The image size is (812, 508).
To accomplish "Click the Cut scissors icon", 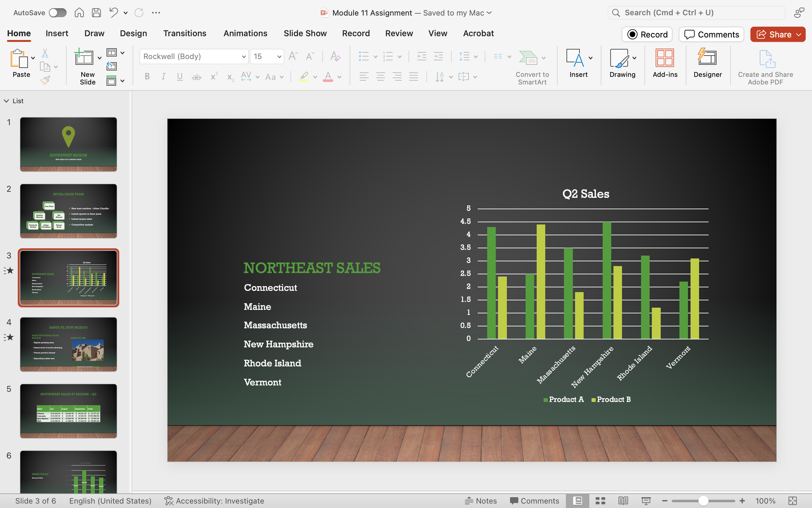I will click(45, 53).
